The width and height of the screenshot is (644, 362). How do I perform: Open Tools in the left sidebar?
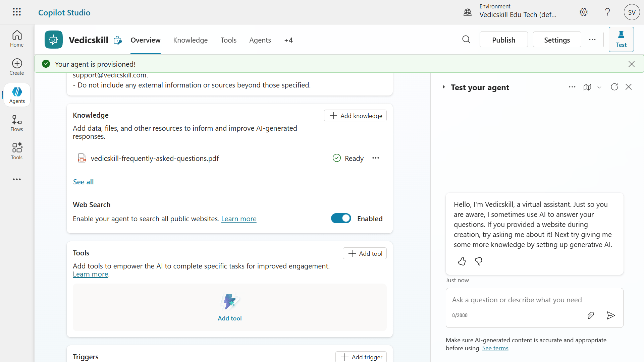click(x=17, y=151)
